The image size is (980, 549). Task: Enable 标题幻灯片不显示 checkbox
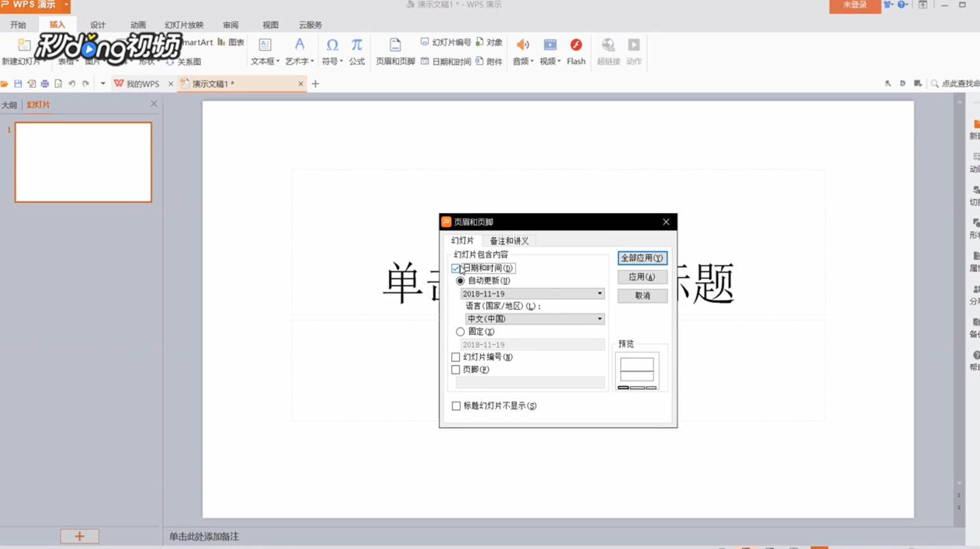point(456,406)
